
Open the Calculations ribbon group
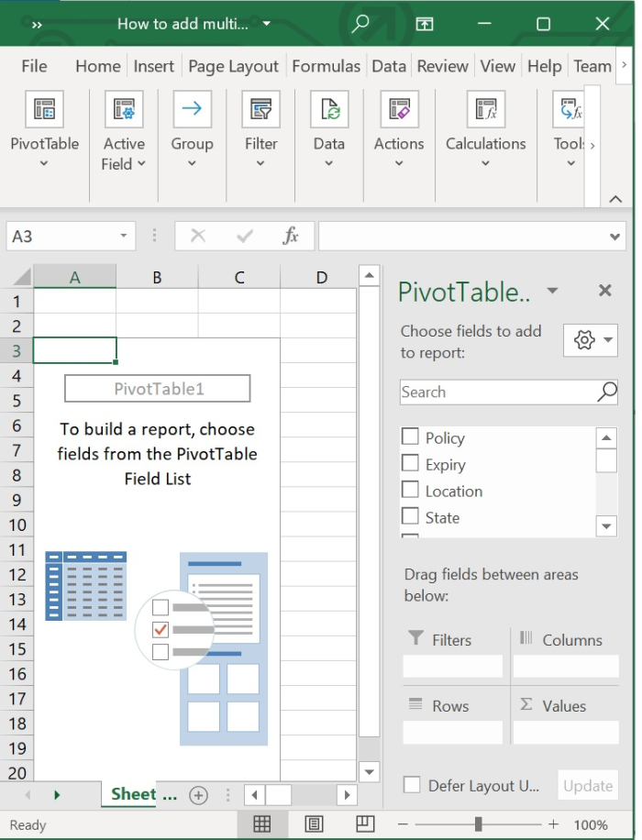click(485, 129)
